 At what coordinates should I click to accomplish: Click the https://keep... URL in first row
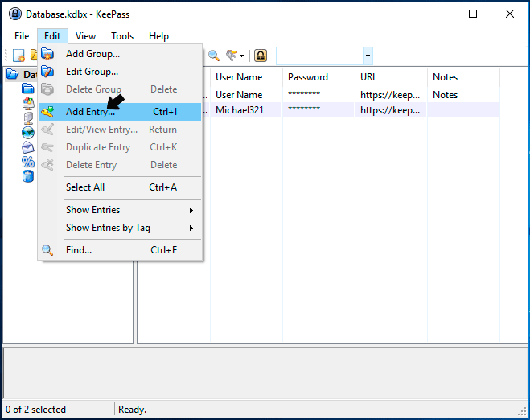pyautogui.click(x=391, y=95)
